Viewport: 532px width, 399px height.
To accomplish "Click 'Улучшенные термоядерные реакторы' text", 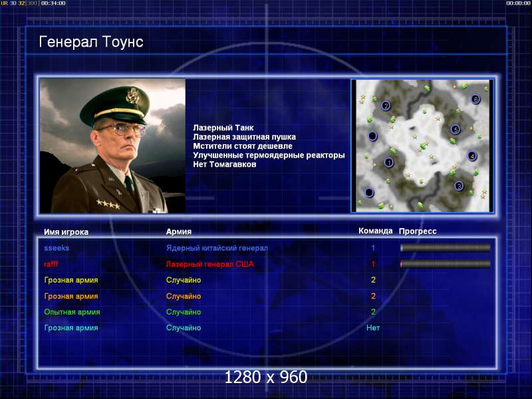I will point(269,156).
